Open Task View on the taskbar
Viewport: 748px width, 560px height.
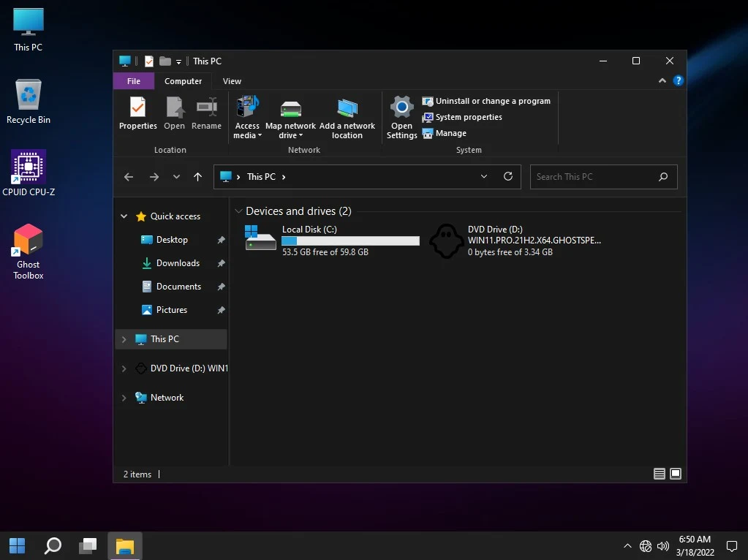click(88, 545)
